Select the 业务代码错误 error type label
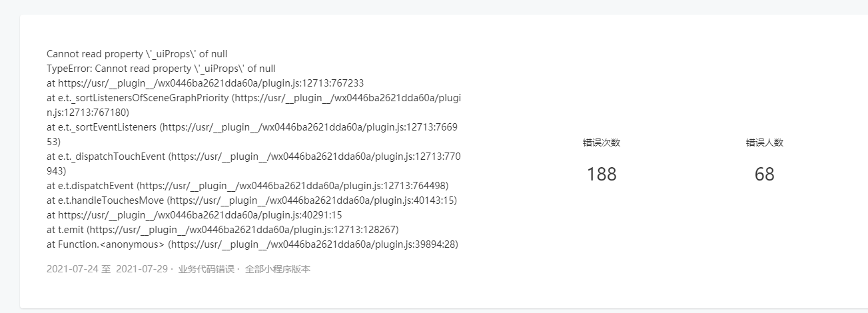Screen dimensions: 868x313 [207, 270]
